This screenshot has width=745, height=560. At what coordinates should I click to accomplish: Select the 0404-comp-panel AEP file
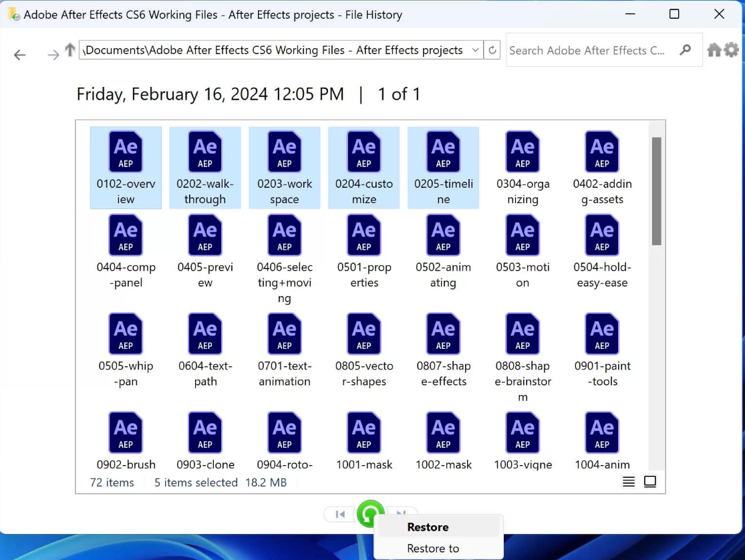point(126,251)
